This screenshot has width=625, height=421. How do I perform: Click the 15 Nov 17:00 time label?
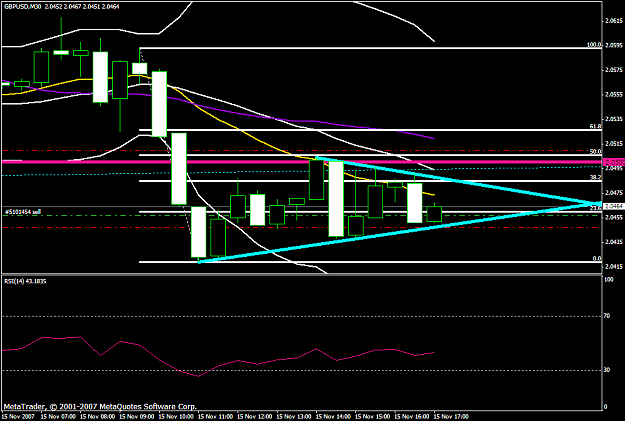[451, 417]
